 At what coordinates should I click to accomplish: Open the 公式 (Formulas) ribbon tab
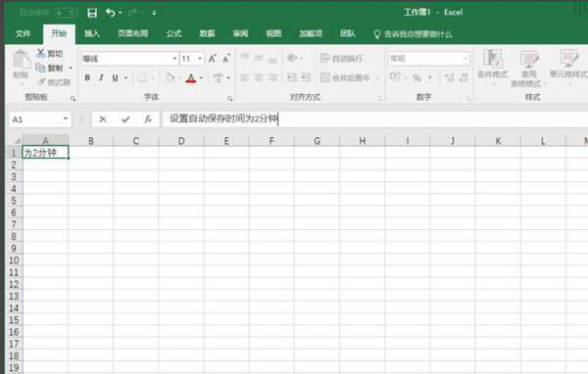click(173, 33)
